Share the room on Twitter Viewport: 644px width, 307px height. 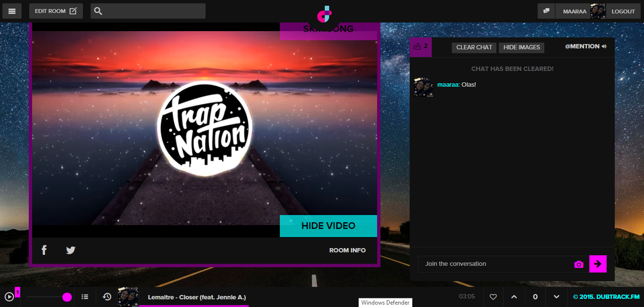pyautogui.click(x=71, y=250)
